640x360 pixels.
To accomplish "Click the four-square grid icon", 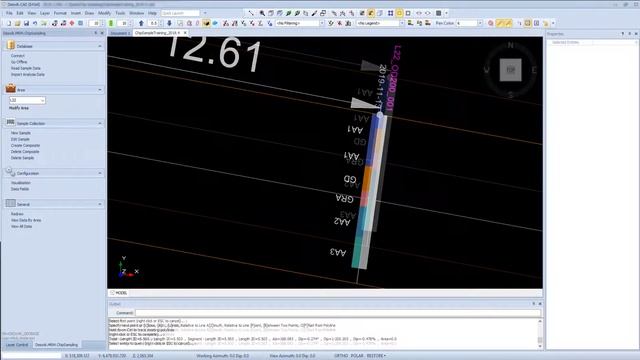I will click(x=390, y=13).
